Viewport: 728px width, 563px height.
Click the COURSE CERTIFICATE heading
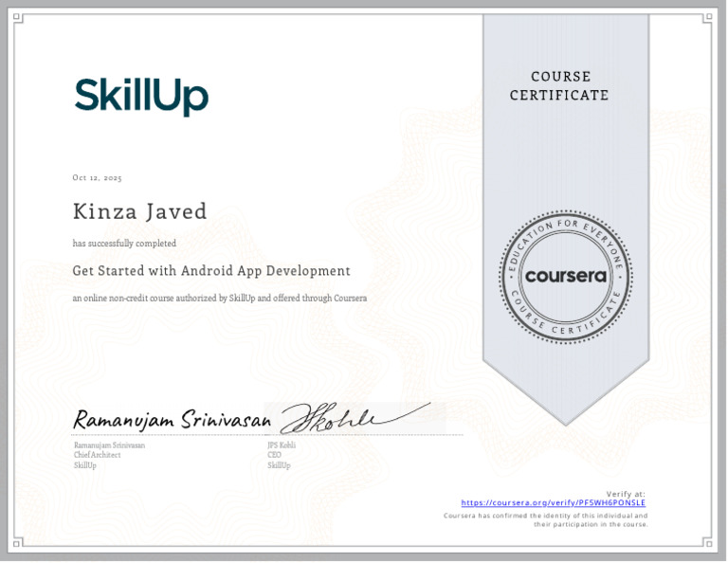(x=559, y=86)
